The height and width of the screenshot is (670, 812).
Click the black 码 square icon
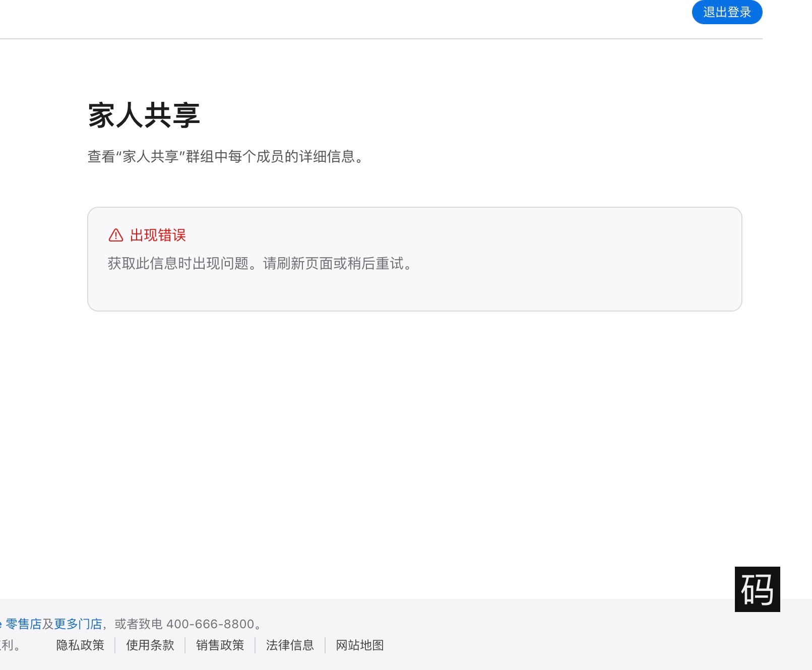757,589
